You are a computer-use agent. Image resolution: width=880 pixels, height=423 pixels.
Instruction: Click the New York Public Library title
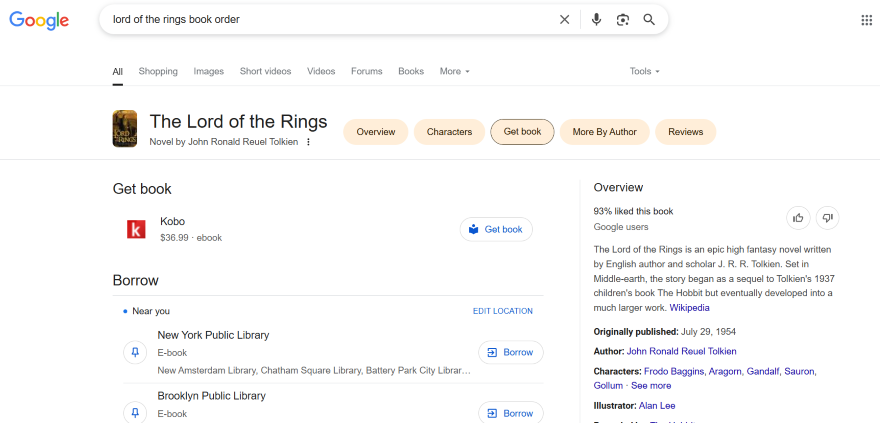tap(213, 335)
